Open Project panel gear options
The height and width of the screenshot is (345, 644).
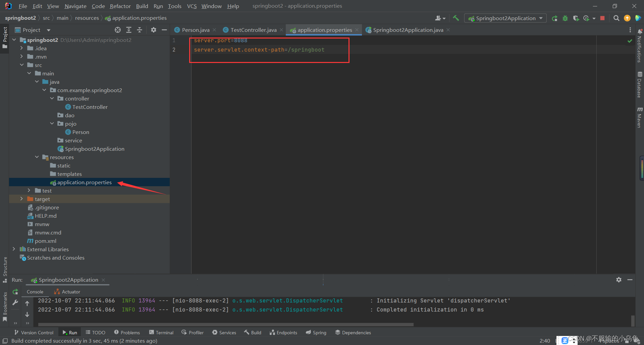click(154, 30)
